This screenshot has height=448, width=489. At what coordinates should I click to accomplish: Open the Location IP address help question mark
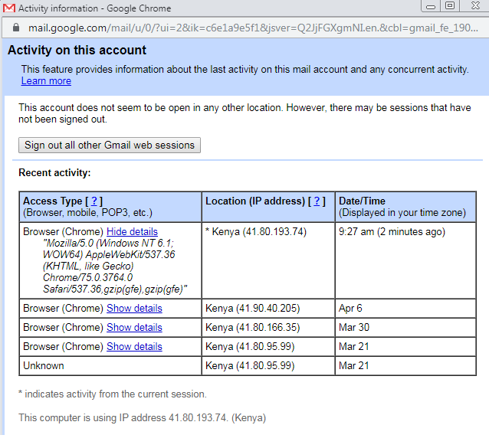317,201
